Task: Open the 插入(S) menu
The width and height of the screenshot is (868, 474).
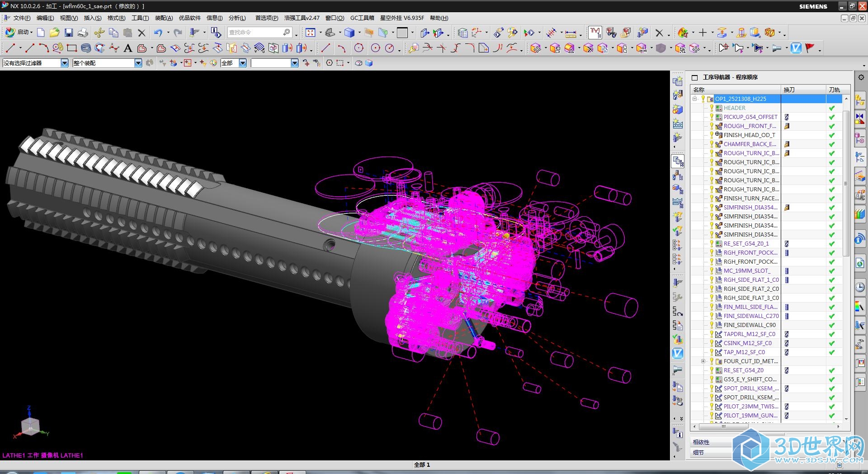Action: [92, 18]
